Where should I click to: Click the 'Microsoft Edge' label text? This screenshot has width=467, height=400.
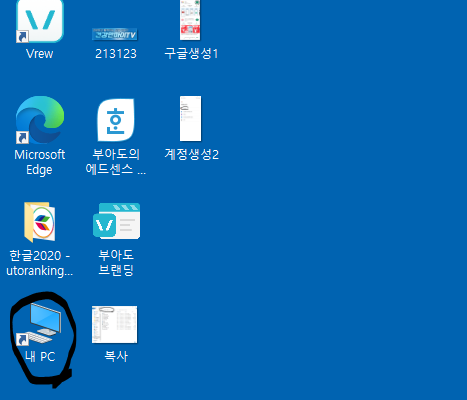click(x=40, y=162)
